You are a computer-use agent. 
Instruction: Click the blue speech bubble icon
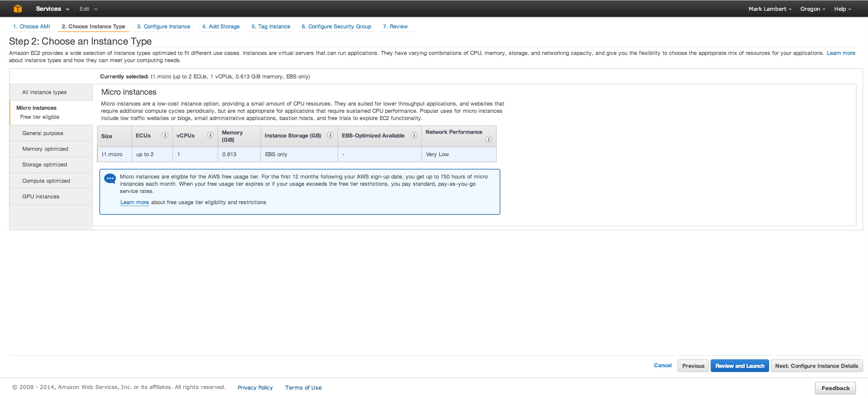(110, 178)
